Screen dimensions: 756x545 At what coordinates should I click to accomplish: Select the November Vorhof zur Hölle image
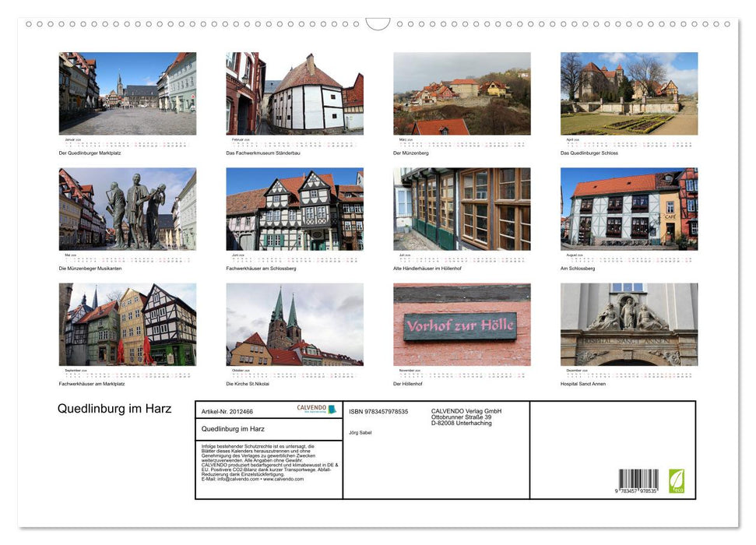(460, 325)
